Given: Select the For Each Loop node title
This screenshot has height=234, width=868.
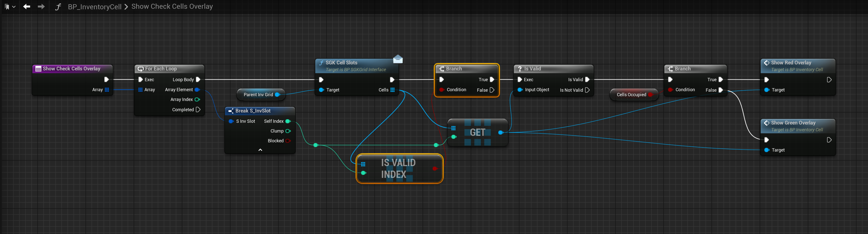Looking at the screenshot, I should [x=161, y=69].
